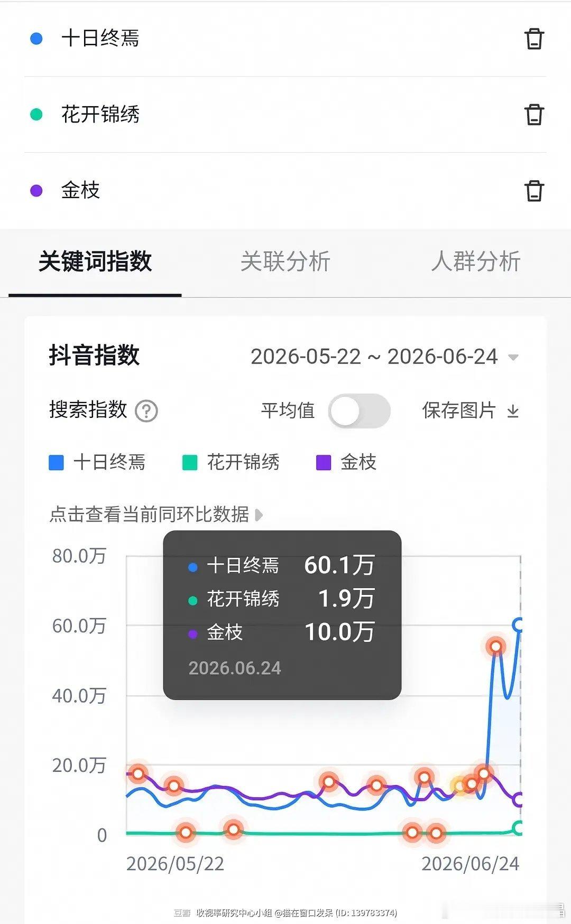This screenshot has width=571, height=924.
Task: Click the blue 十日终焉 endpoint marker on chart
Action: [x=518, y=624]
